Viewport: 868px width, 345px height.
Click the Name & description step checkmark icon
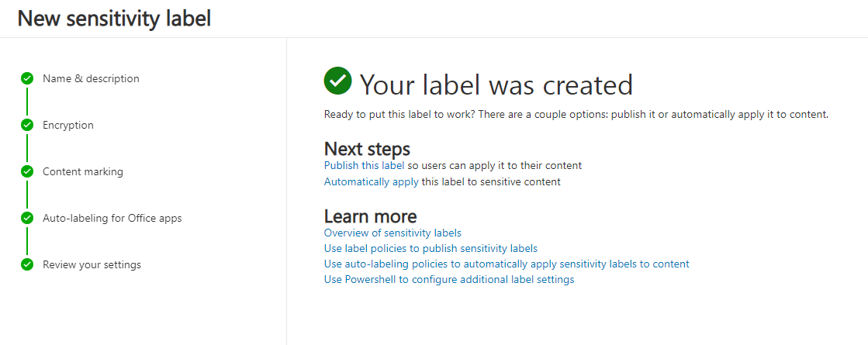tap(27, 78)
